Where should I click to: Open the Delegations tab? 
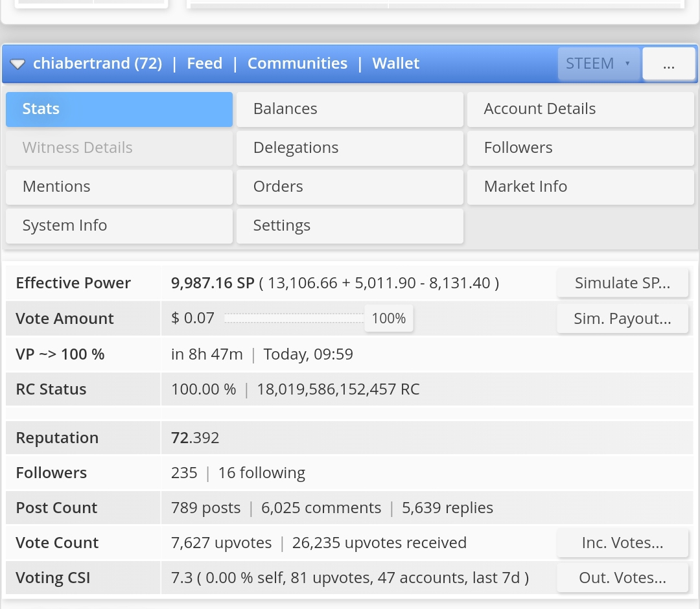pyautogui.click(x=350, y=148)
